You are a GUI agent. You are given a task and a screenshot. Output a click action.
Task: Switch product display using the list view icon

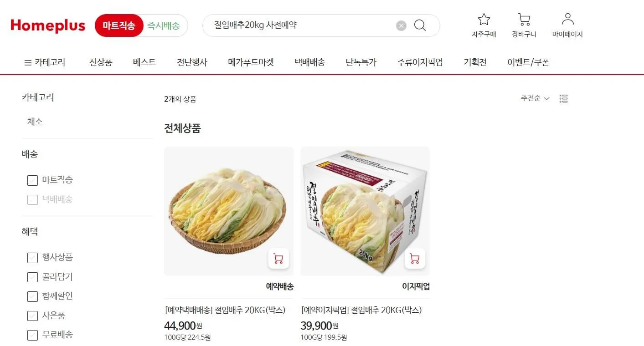(x=563, y=98)
